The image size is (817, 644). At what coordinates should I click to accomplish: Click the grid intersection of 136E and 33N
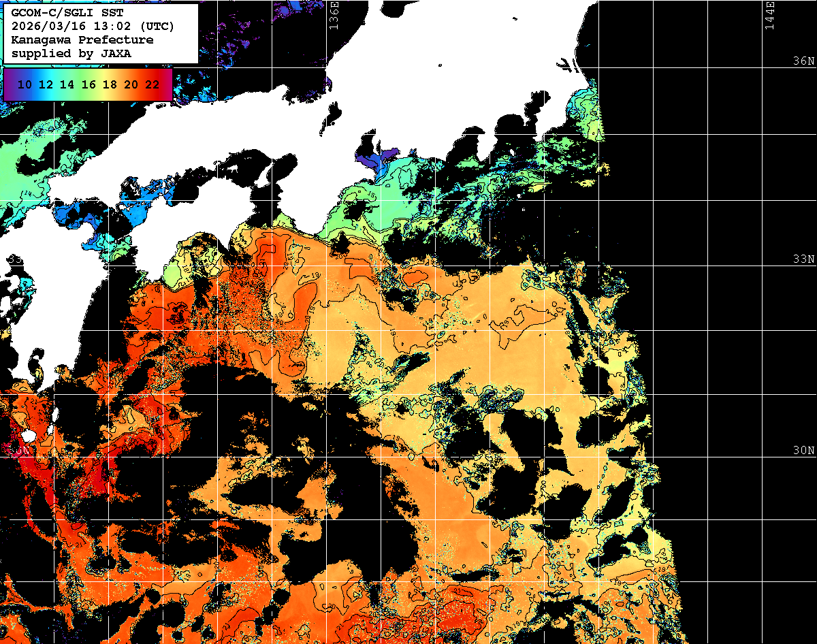325,266
